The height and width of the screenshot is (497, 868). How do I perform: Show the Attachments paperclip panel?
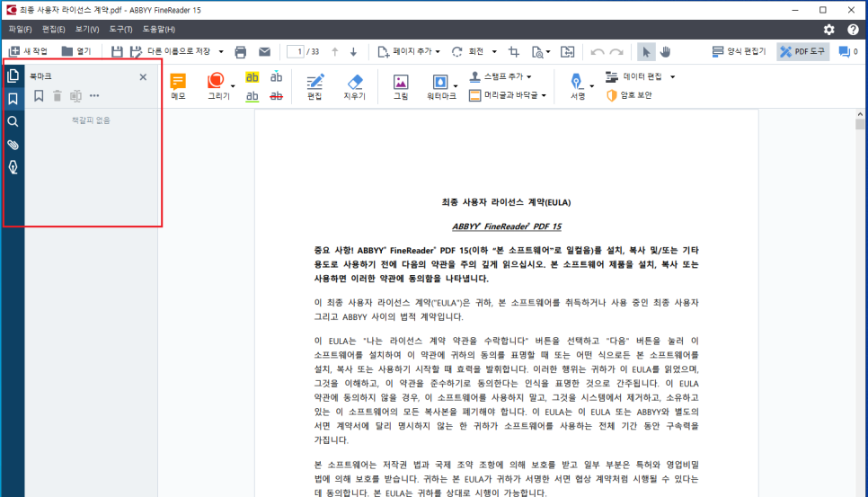coord(13,145)
